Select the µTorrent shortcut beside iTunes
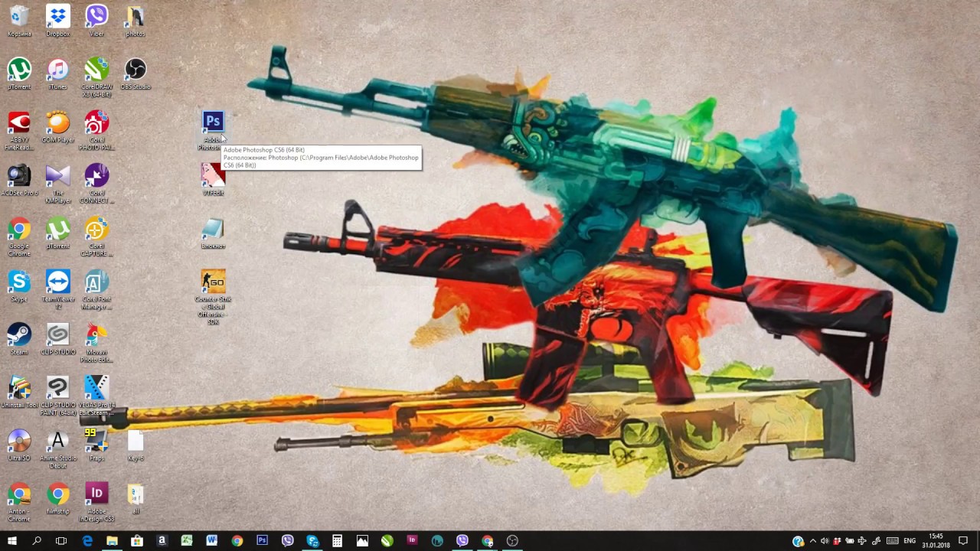The image size is (980, 551). (19, 73)
